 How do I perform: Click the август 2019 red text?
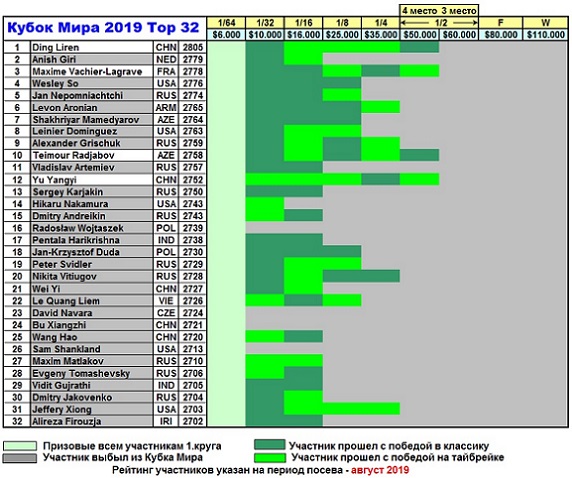click(x=380, y=470)
